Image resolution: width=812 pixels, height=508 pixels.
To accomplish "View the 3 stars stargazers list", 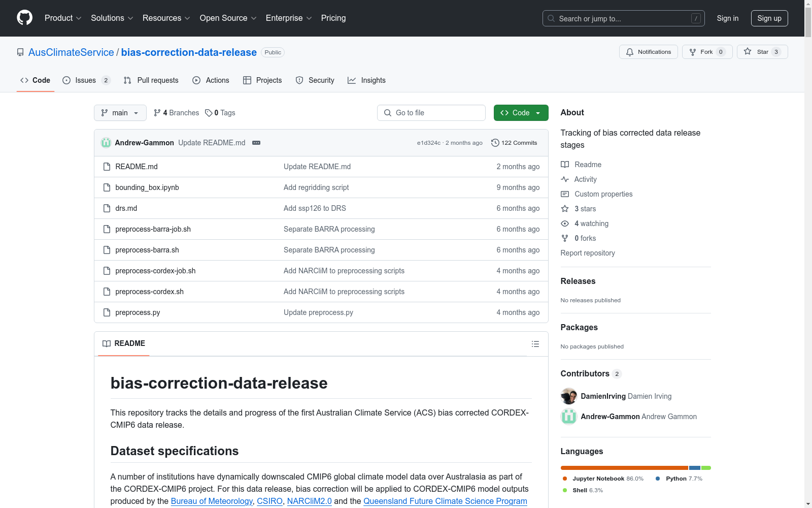I will [579, 209].
